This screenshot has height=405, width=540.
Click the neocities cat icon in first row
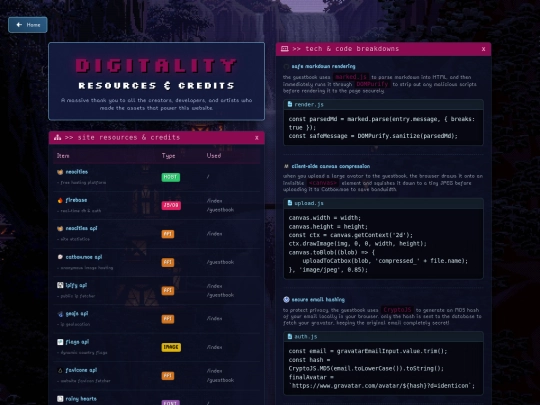tap(60, 172)
